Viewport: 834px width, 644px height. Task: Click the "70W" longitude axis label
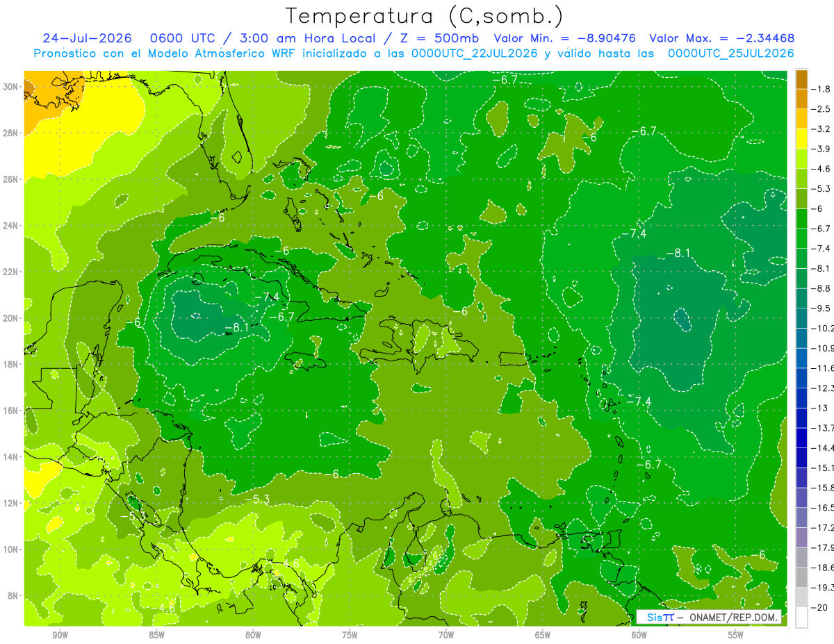(446, 636)
